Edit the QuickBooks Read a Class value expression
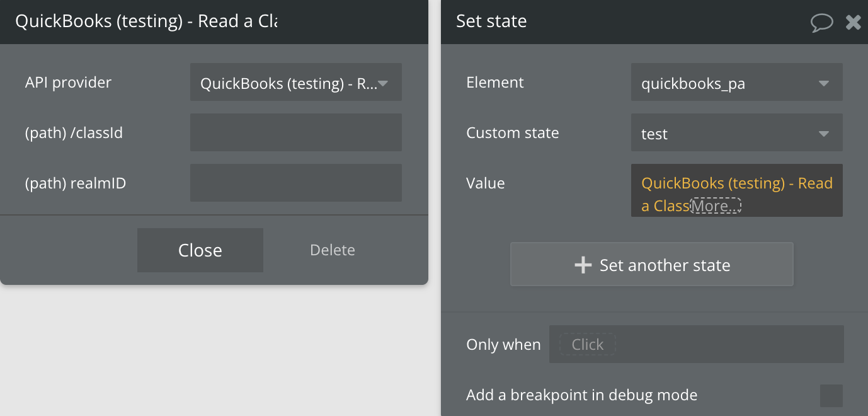Image resolution: width=868 pixels, height=416 pixels. point(736,184)
